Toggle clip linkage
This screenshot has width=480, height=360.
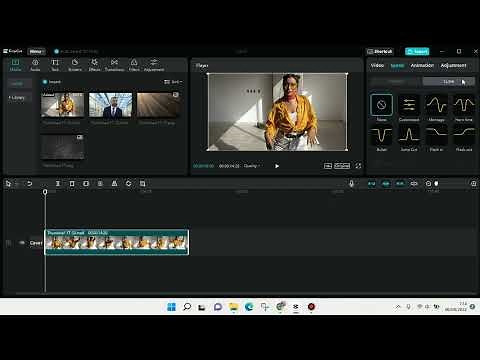point(400,183)
